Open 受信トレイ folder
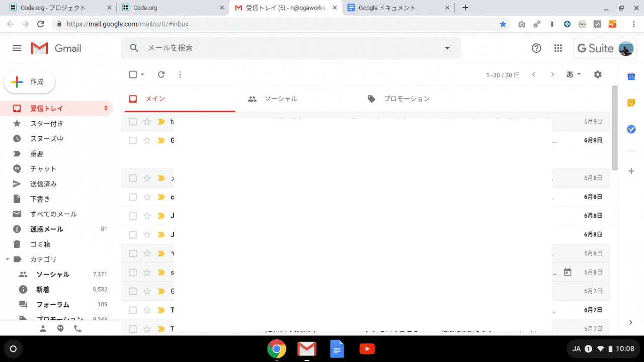Screen dimensions: 644x362 [56, 108]
